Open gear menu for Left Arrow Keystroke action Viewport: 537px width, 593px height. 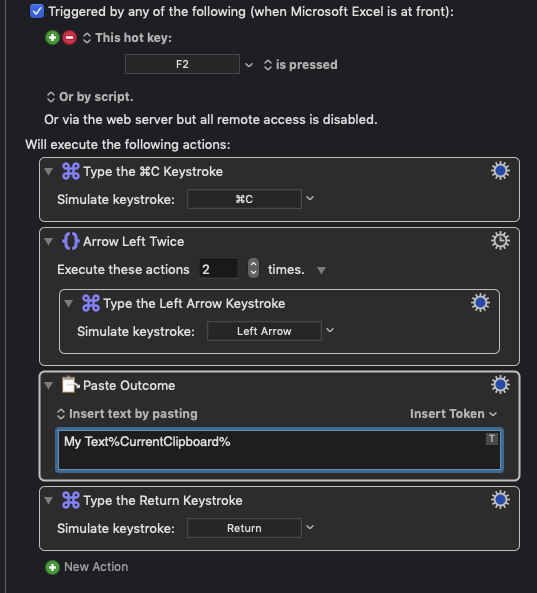pos(480,303)
